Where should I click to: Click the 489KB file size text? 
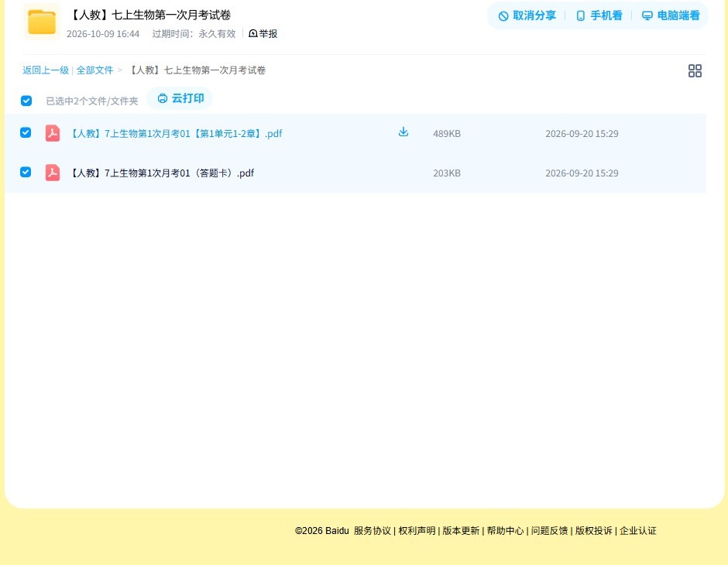(447, 134)
